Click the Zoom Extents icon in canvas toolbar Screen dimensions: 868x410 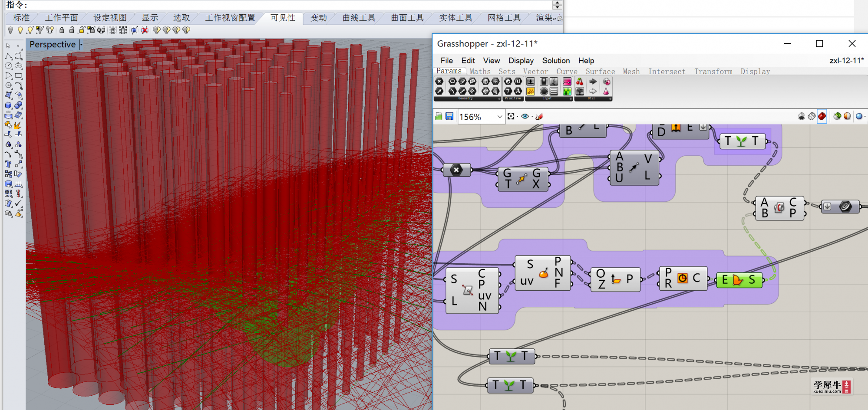(511, 116)
